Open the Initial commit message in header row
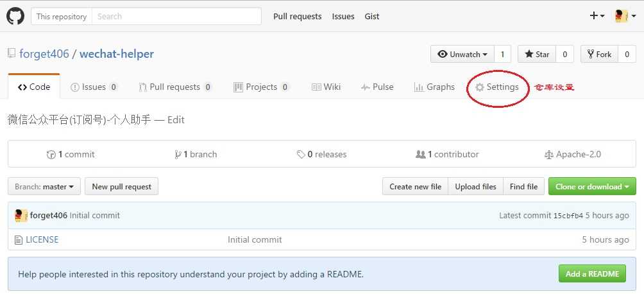The width and height of the screenshot is (644, 294). click(95, 216)
